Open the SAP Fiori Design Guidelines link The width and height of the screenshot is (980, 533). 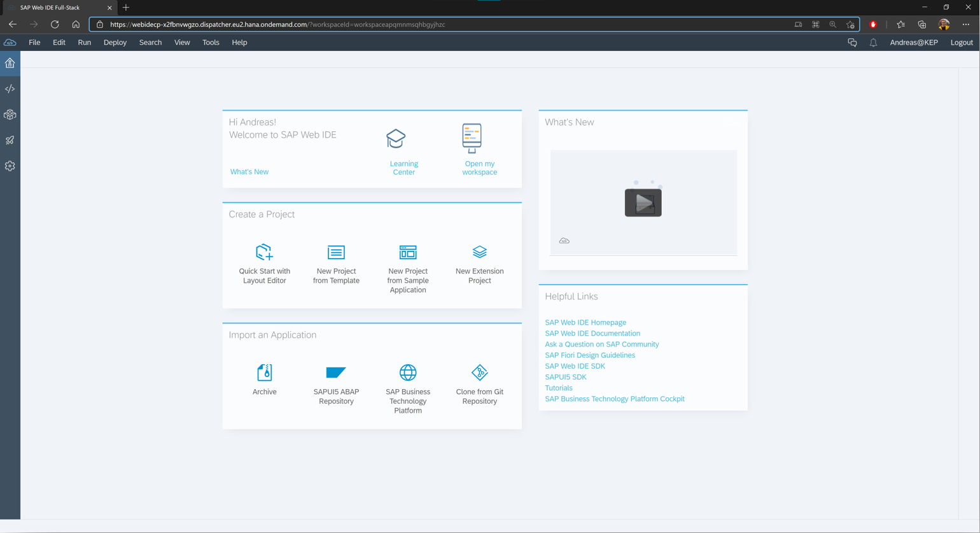pos(591,355)
